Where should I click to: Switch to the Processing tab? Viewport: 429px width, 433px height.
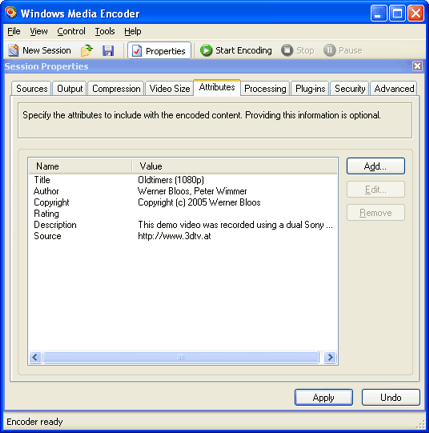pyautogui.click(x=265, y=89)
